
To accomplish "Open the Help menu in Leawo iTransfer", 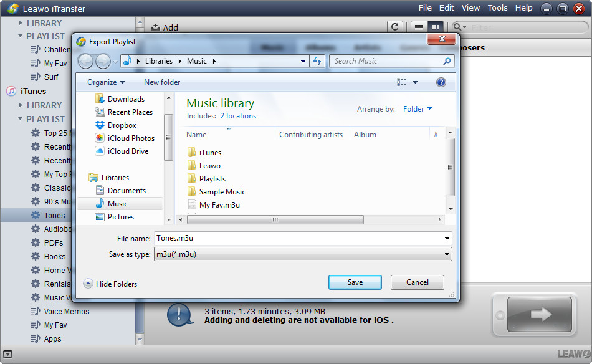I will [523, 8].
